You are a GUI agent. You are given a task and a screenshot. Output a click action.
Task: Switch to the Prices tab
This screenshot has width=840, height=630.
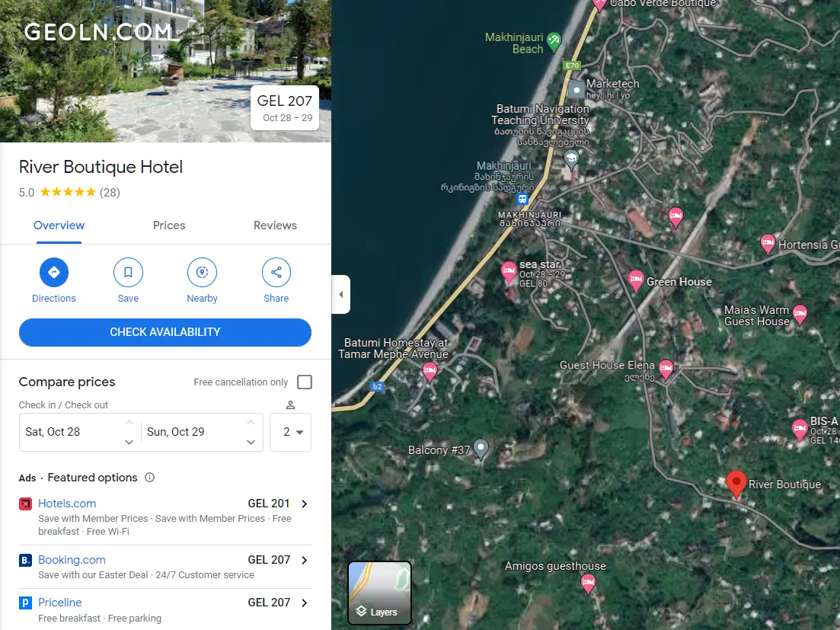click(x=169, y=225)
